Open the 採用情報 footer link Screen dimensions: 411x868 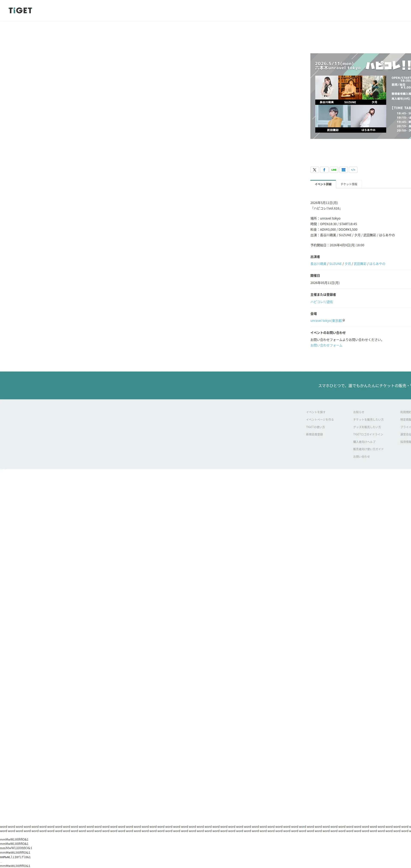406,442
